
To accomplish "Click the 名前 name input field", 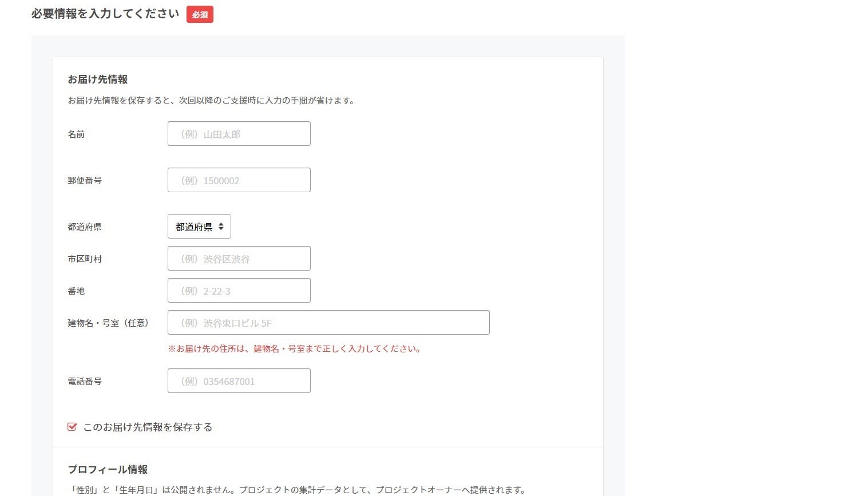I will click(239, 134).
